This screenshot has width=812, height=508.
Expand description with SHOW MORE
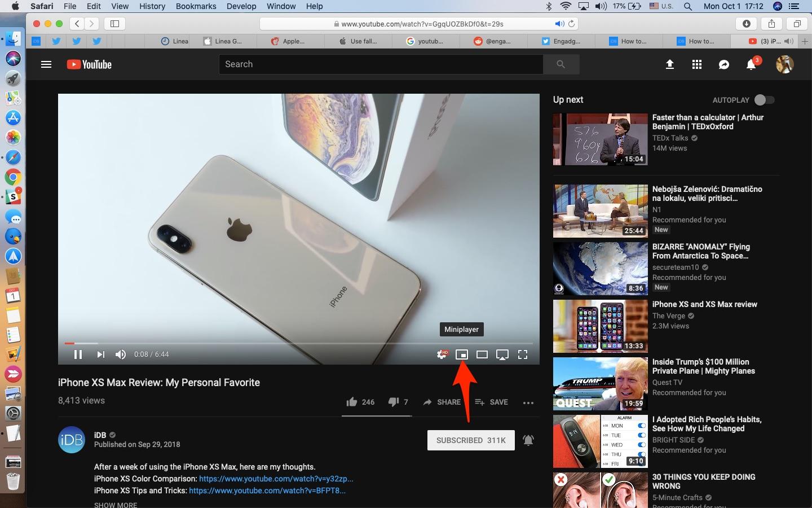click(x=116, y=505)
